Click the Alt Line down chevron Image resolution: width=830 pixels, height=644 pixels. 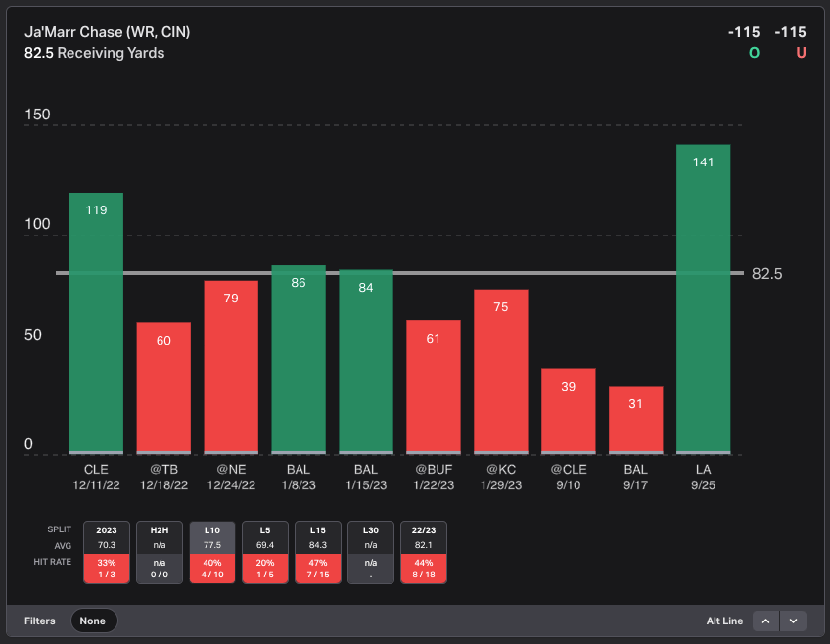point(793,621)
